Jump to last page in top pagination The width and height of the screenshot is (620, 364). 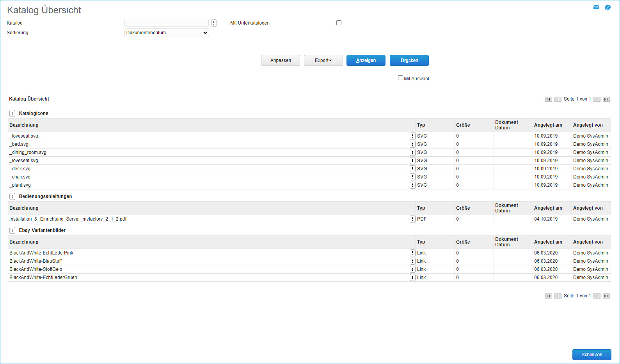(606, 99)
